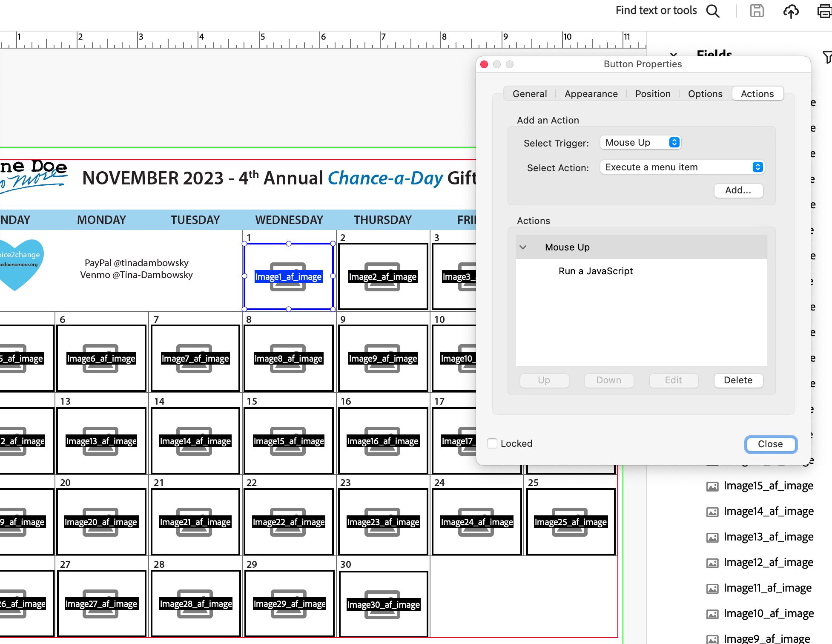Click the Save icon in the toolbar
Image resolution: width=832 pixels, height=644 pixels.
point(757,11)
